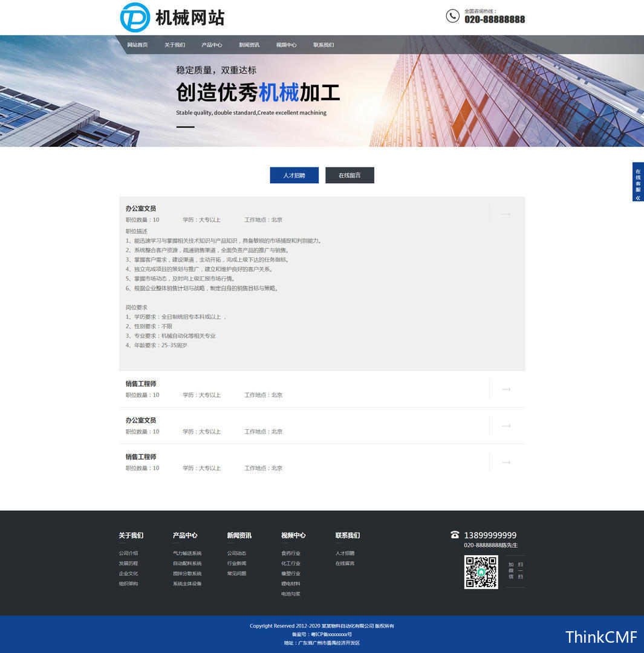Open 网站首页 in the navigation bar
The image size is (644, 653).
(x=137, y=45)
